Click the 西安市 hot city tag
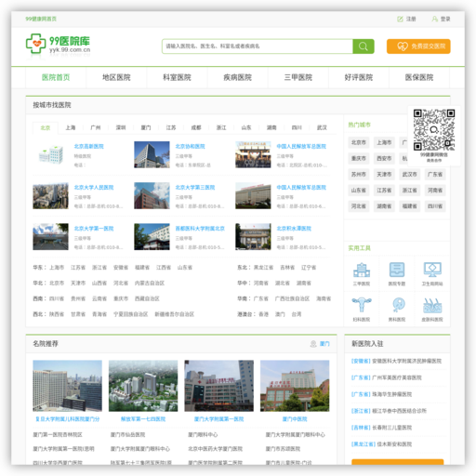The height and width of the screenshot is (476, 476). pos(384,158)
